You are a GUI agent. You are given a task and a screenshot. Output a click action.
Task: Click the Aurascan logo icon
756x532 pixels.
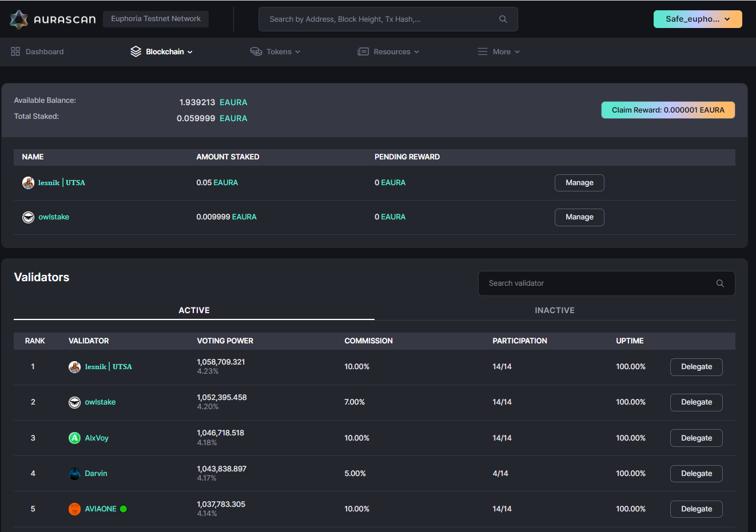(19, 19)
